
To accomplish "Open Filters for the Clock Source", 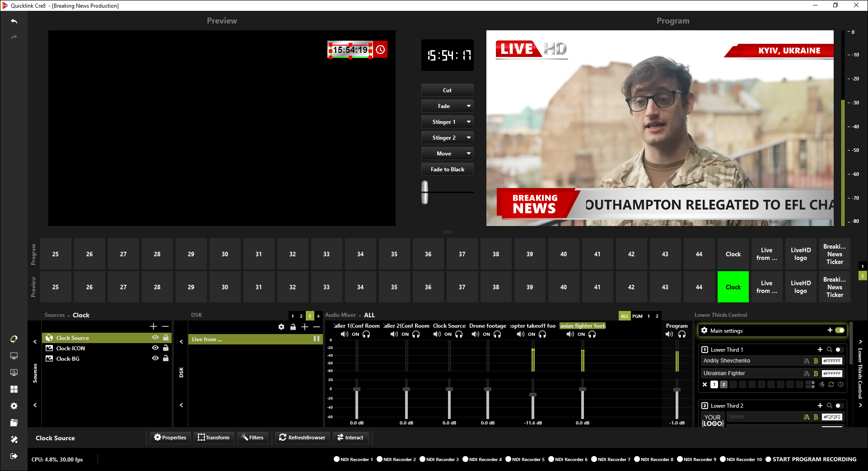I will pyautogui.click(x=252, y=438).
